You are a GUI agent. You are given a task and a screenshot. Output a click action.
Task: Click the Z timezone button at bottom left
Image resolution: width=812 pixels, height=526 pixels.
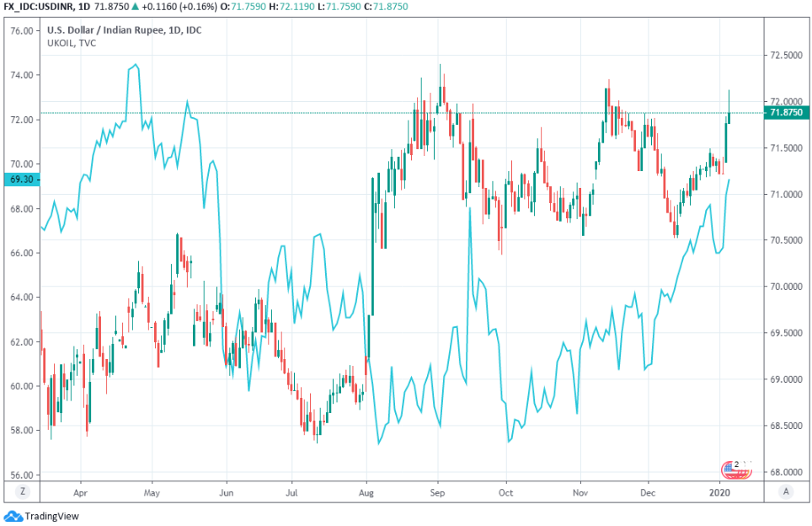click(x=22, y=491)
